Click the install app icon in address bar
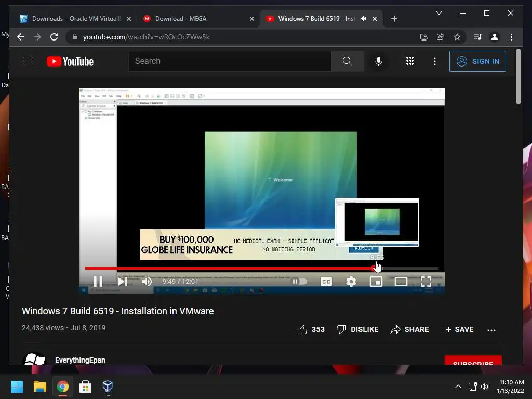 tap(423, 37)
